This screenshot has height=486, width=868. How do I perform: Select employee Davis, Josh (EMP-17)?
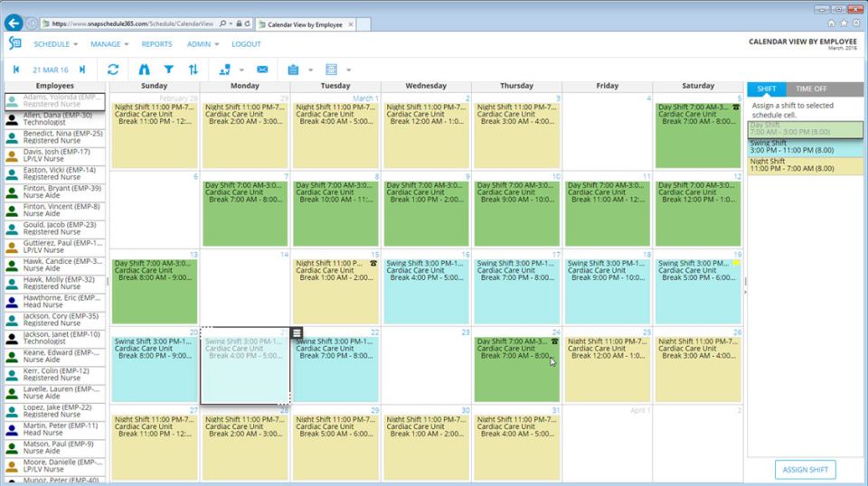click(x=55, y=155)
